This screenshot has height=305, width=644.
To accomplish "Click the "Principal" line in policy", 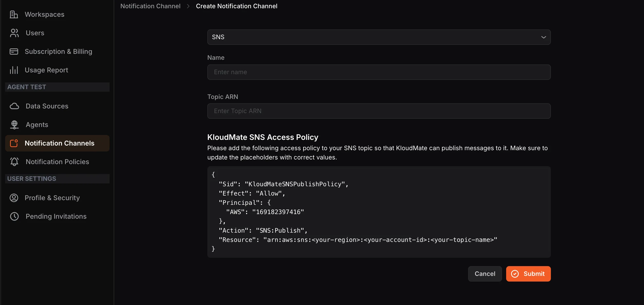I will [245, 203].
